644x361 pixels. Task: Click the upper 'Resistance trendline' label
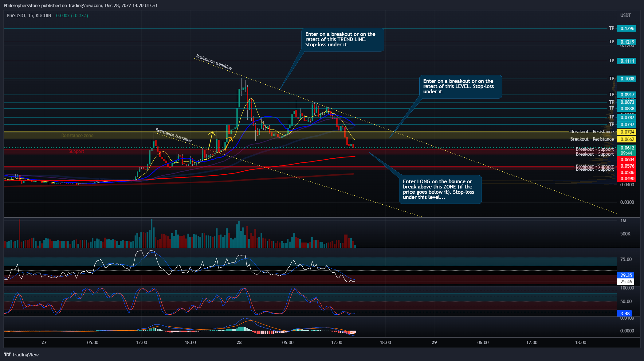[x=214, y=62]
